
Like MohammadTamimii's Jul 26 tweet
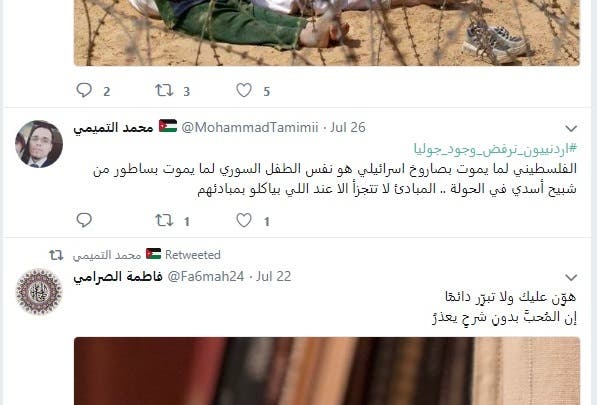(x=244, y=220)
